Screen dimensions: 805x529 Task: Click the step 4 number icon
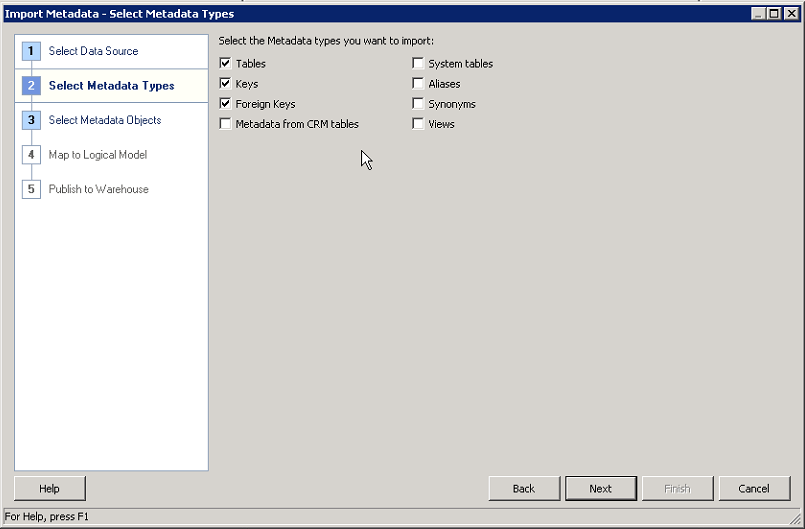point(31,155)
